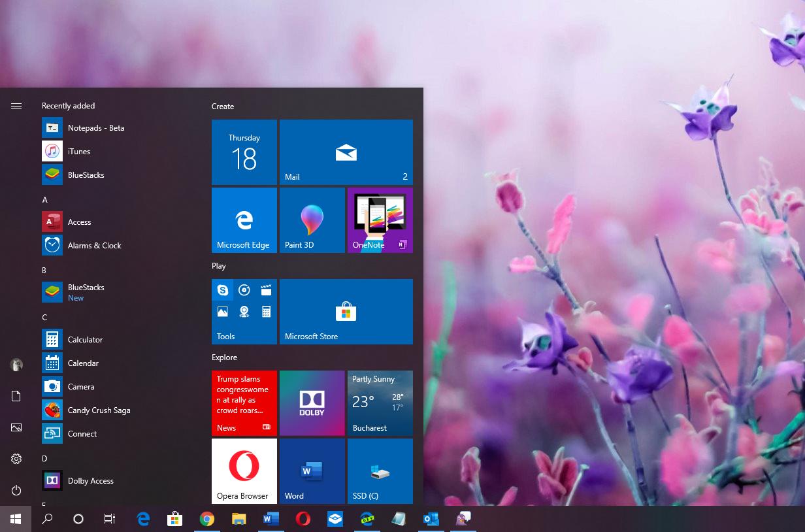Open Access from the app list

[x=118, y=222]
